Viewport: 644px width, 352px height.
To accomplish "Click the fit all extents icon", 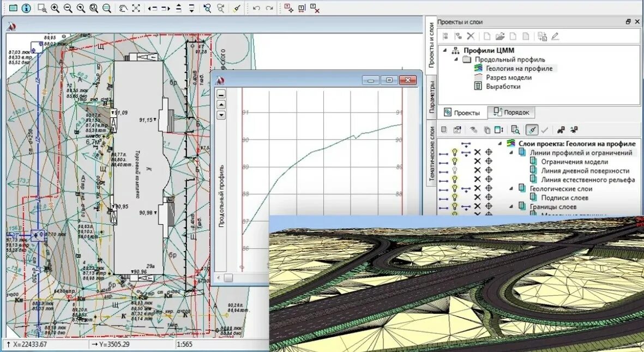I will pyautogui.click(x=136, y=8).
